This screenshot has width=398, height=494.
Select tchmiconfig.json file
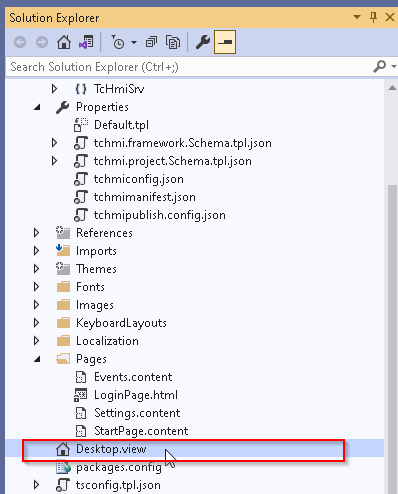coord(138,179)
